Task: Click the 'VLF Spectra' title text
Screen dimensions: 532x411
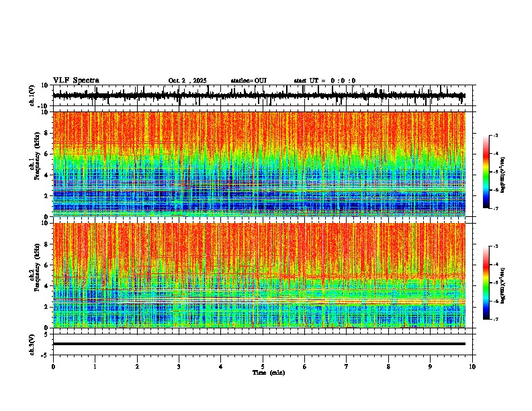Action: coord(76,81)
